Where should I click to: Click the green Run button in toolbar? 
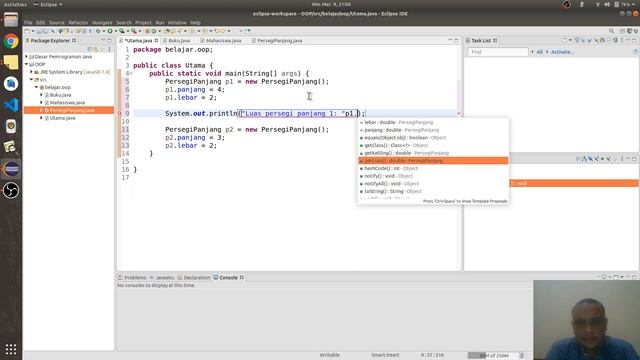coord(110,31)
